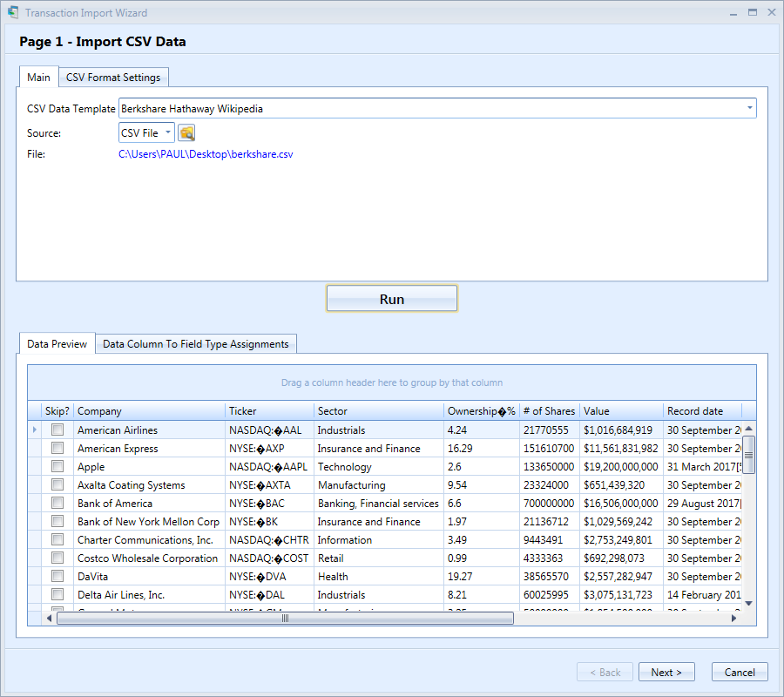Click the 'Retail' sector cell
This screenshot has height=697, width=784.
pos(379,558)
